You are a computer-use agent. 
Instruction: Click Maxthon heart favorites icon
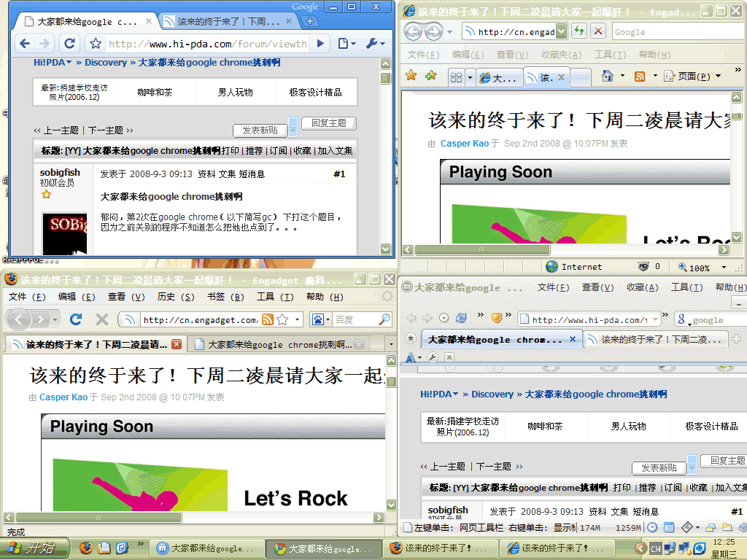[496, 318]
